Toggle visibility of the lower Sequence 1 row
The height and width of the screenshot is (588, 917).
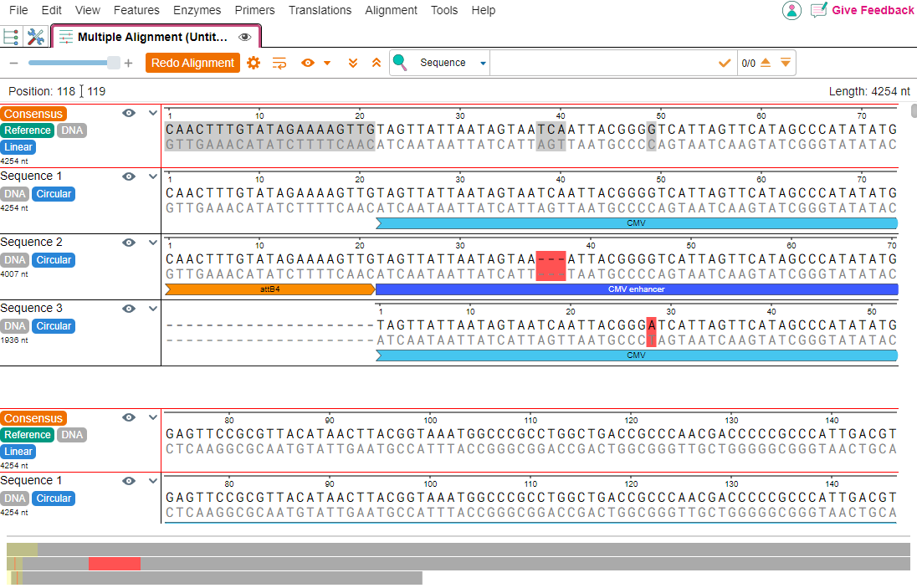pyautogui.click(x=129, y=481)
